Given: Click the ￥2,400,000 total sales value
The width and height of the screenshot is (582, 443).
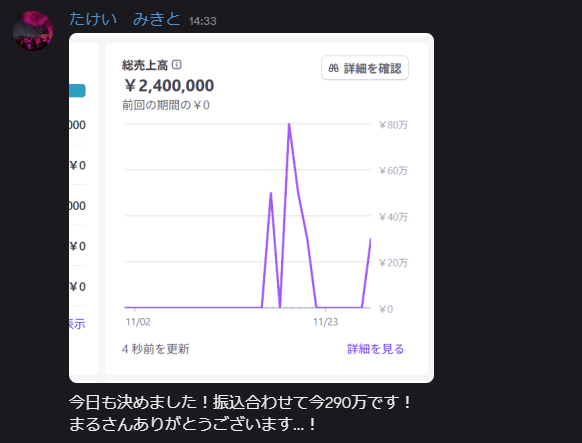Looking at the screenshot, I should [x=169, y=86].
